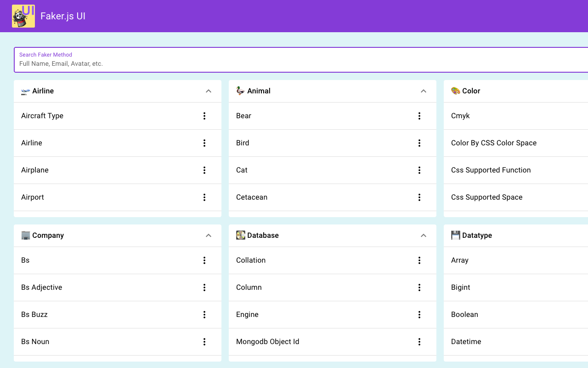Click the disc icon beside Database

coord(240,235)
